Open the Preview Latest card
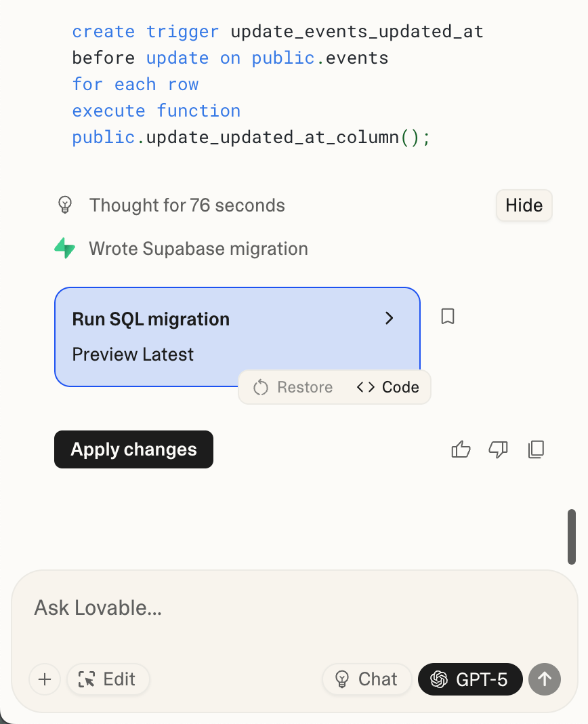The width and height of the screenshot is (588, 724). [x=237, y=337]
